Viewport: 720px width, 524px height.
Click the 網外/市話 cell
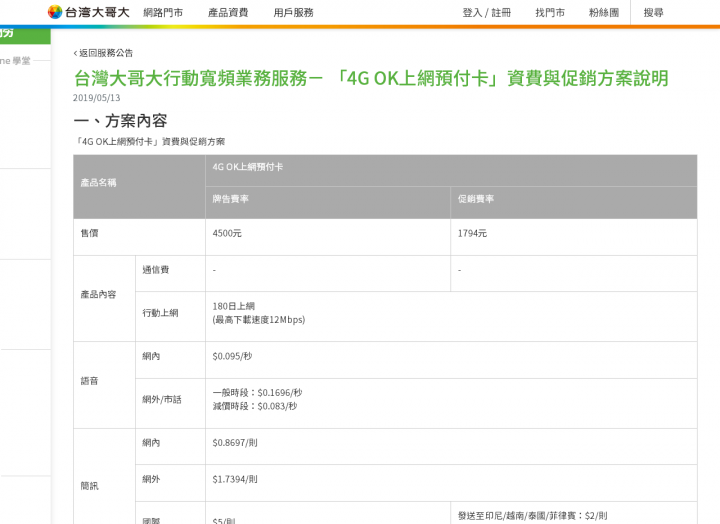(170, 403)
